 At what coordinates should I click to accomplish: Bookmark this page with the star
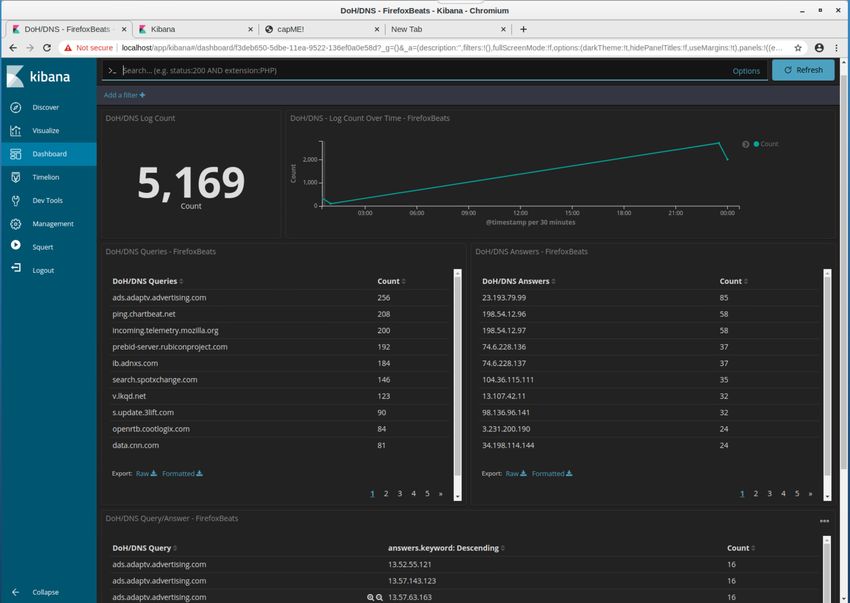pyautogui.click(x=798, y=48)
